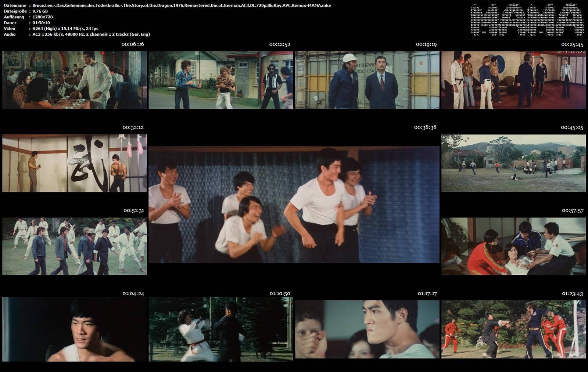Click the "Dauer" label
The width and height of the screenshot is (588, 372).
pos(10,23)
